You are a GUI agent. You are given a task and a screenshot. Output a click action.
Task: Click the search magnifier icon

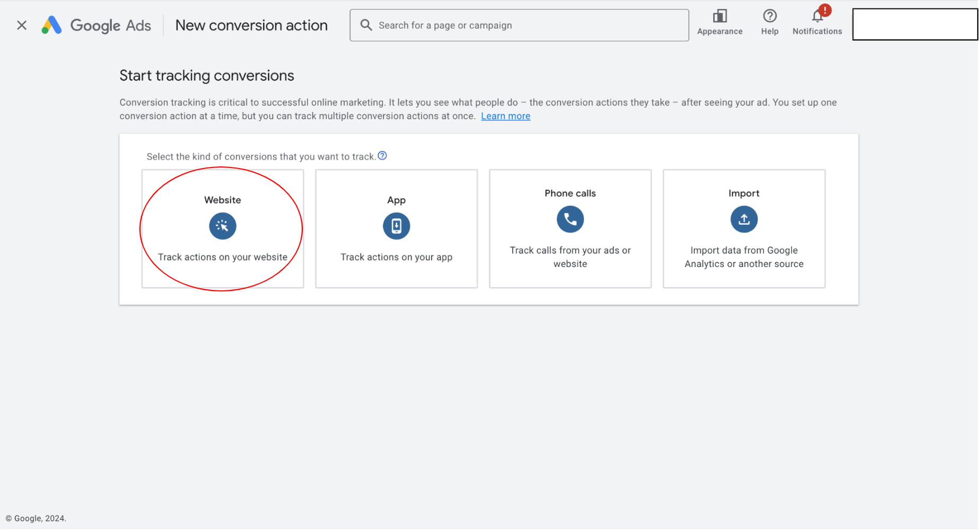366,25
